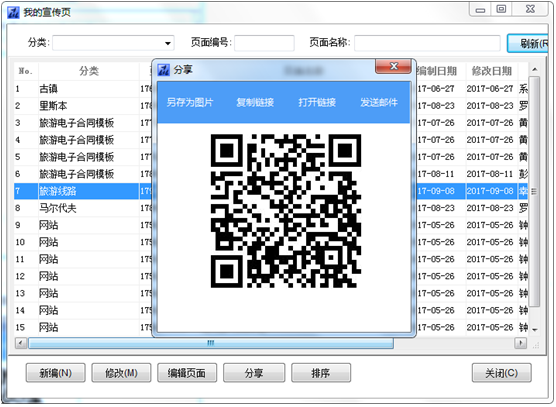This screenshot has width=556, height=407.
Task: Click the 编制日期 column header
Action: pyautogui.click(x=437, y=71)
